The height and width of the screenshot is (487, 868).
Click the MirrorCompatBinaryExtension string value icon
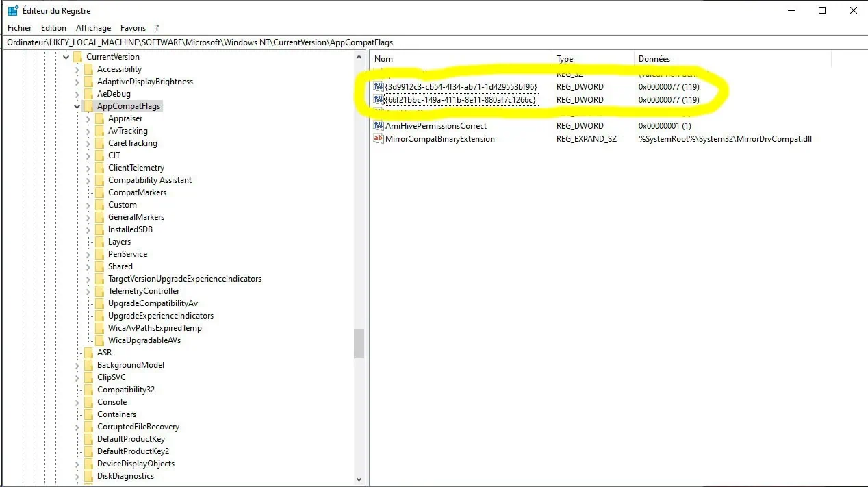(379, 139)
